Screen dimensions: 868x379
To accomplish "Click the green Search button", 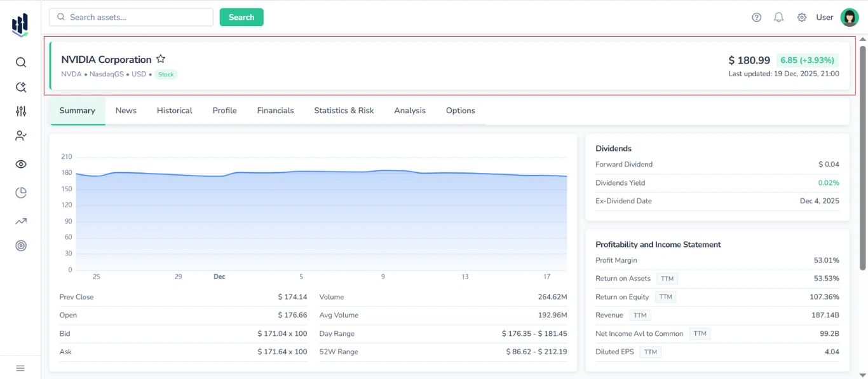I will pos(241,17).
